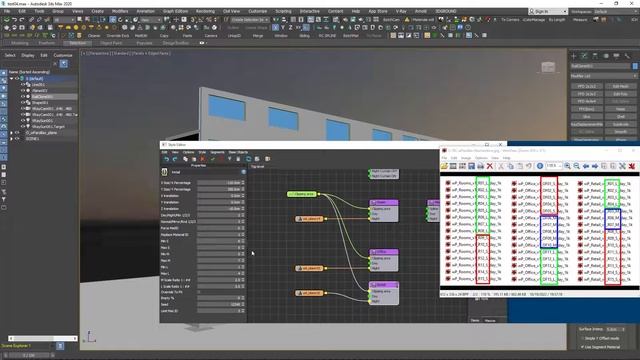The height and width of the screenshot is (360, 640).
Task: Redo in the Style Editor toolbar
Action: pyautogui.click(x=175, y=159)
